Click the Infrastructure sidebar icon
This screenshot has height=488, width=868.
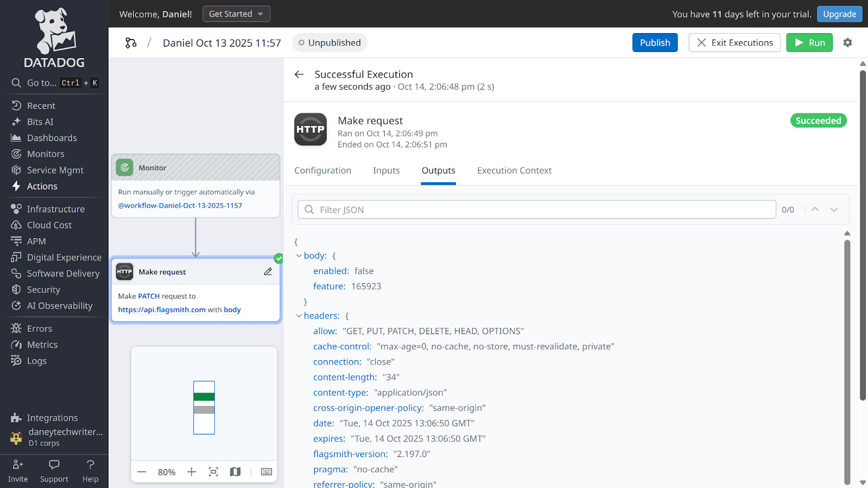[16, 209]
